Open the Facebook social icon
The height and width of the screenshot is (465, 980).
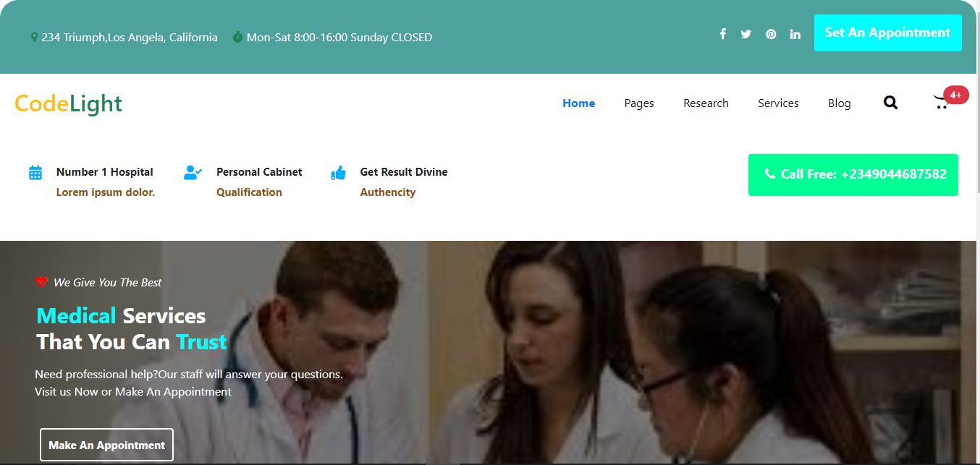coord(722,34)
